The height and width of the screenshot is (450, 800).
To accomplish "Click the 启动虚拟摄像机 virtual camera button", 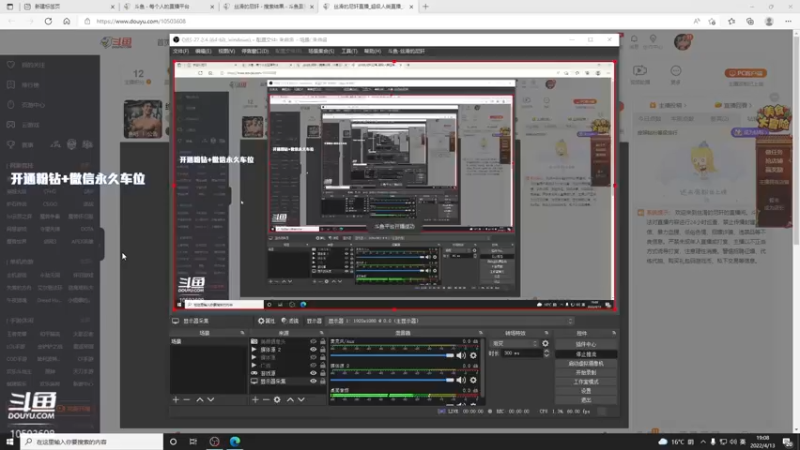I will 586,363.
